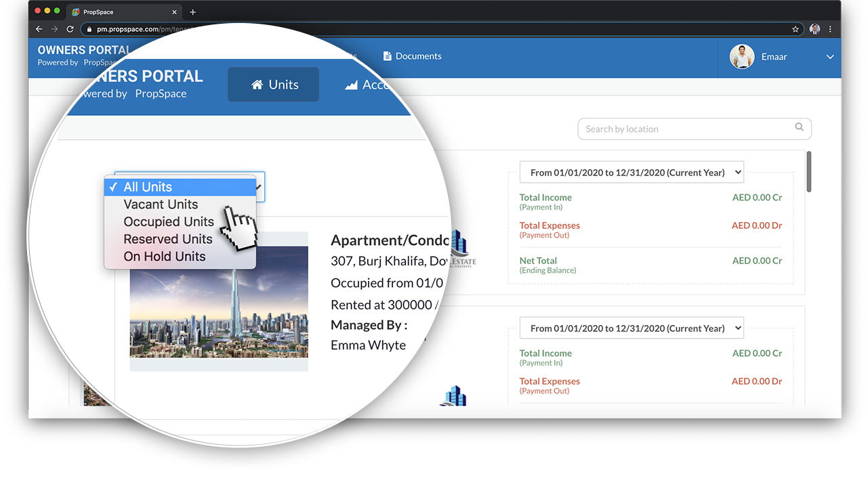This screenshot has width=868, height=480.
Task: Click Chrome profile avatar icon
Action: tap(815, 29)
